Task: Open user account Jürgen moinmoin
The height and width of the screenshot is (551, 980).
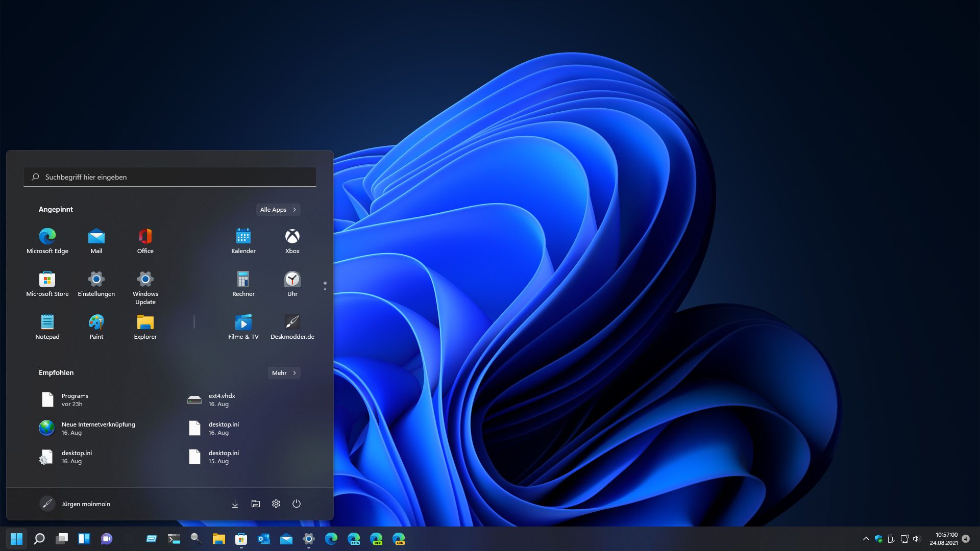Action: point(75,504)
